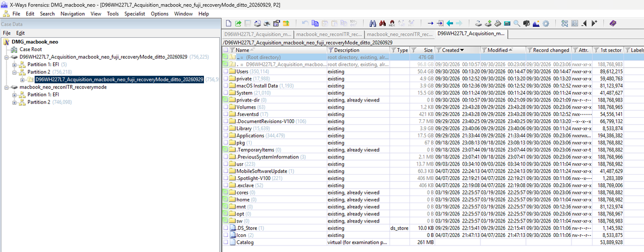644x252 pixels.
Task: Click the filter funnel on Attr. column
Action: pos(575,50)
